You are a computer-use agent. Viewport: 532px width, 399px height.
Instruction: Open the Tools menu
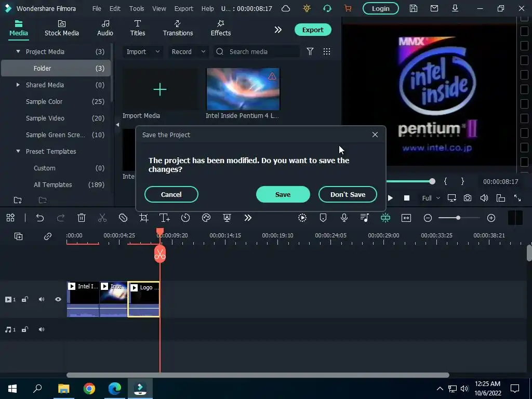tap(137, 8)
